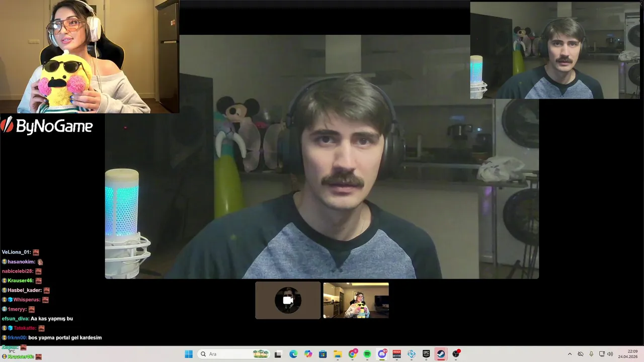Open Task View from the taskbar
The width and height of the screenshot is (644, 362).
tap(278, 354)
